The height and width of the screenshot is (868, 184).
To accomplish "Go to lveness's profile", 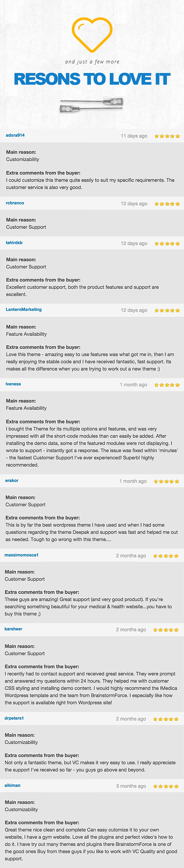I will 13,384.
